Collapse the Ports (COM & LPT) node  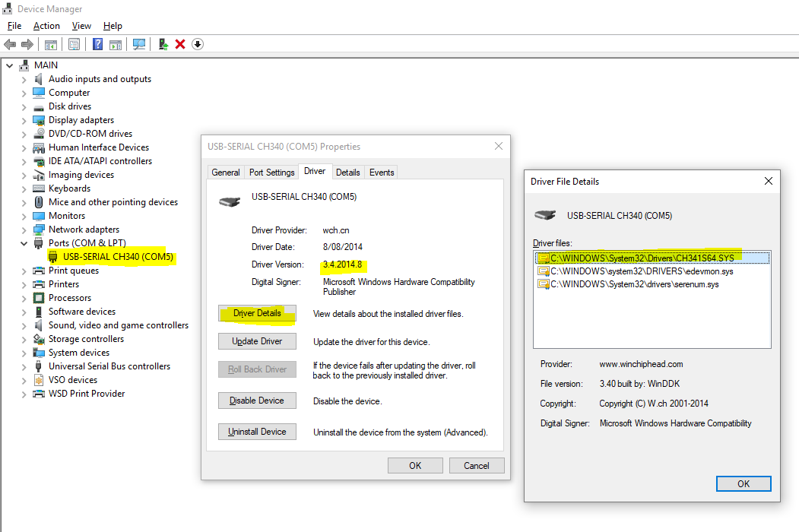pyautogui.click(x=24, y=243)
